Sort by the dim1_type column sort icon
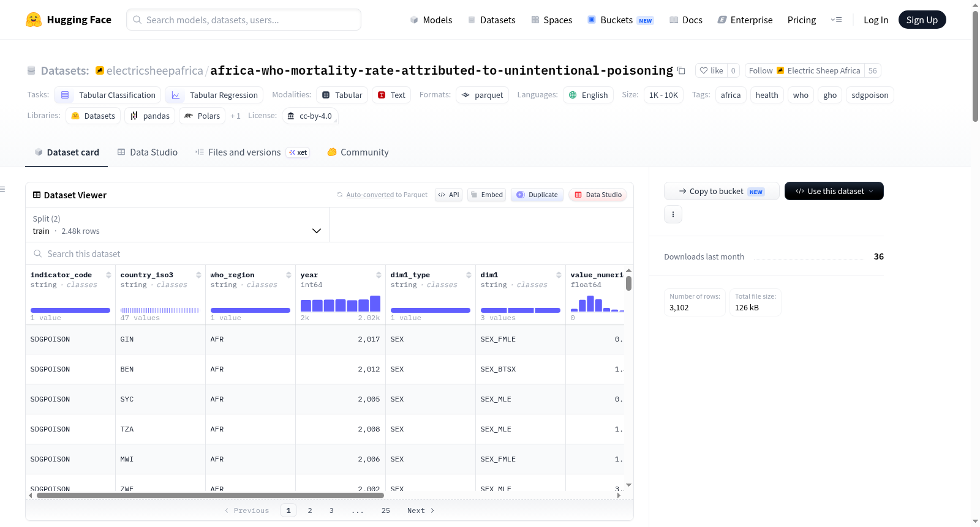This screenshot has height=527, width=980. 469,275
